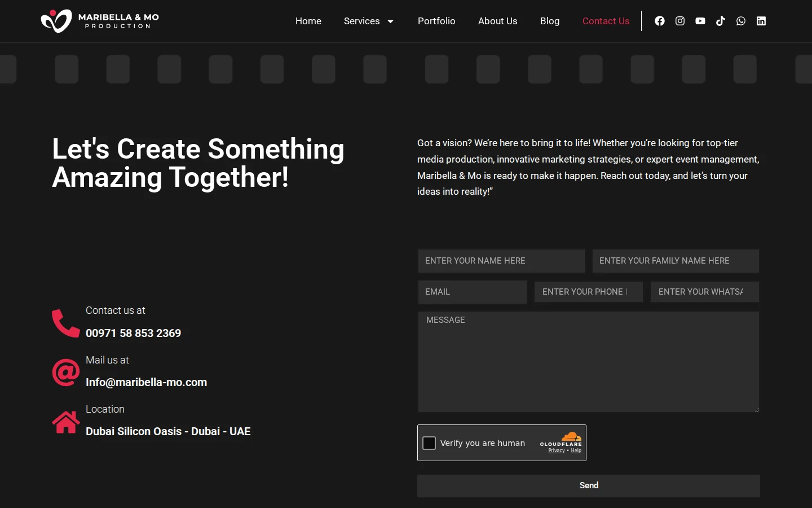Open the YouTube social icon
The height and width of the screenshot is (508, 812).
pos(700,21)
